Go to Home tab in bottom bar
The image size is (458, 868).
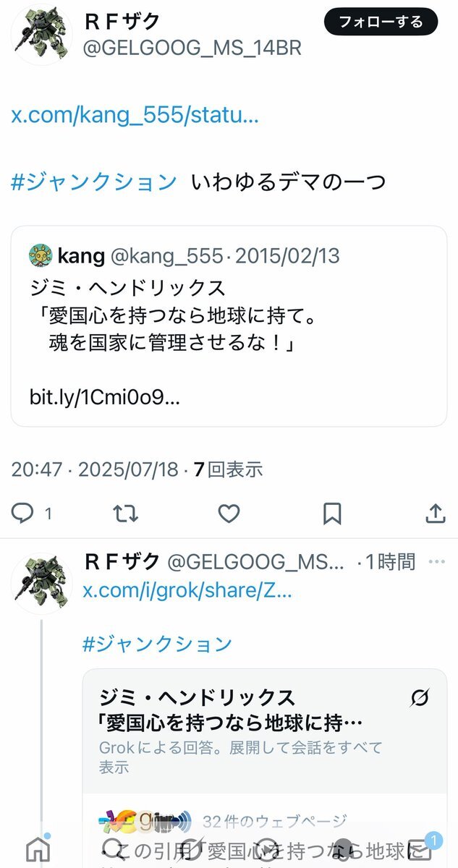pyautogui.click(x=38, y=848)
